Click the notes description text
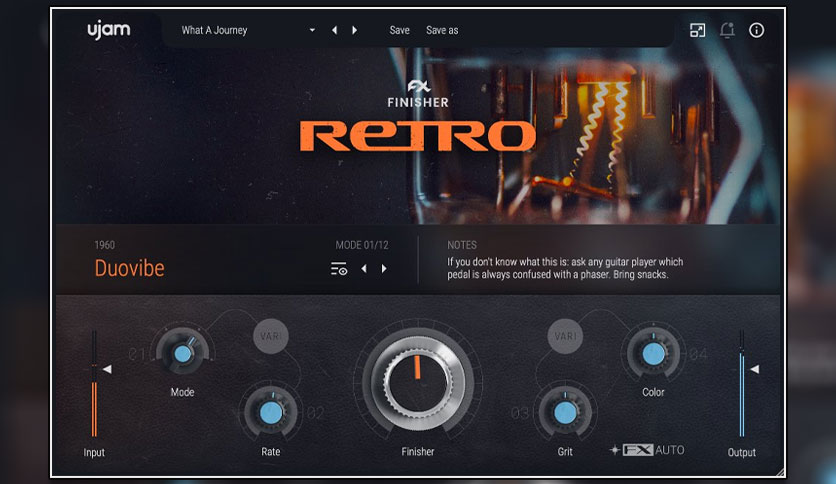Screen dimensions: 836x484 point(565,268)
